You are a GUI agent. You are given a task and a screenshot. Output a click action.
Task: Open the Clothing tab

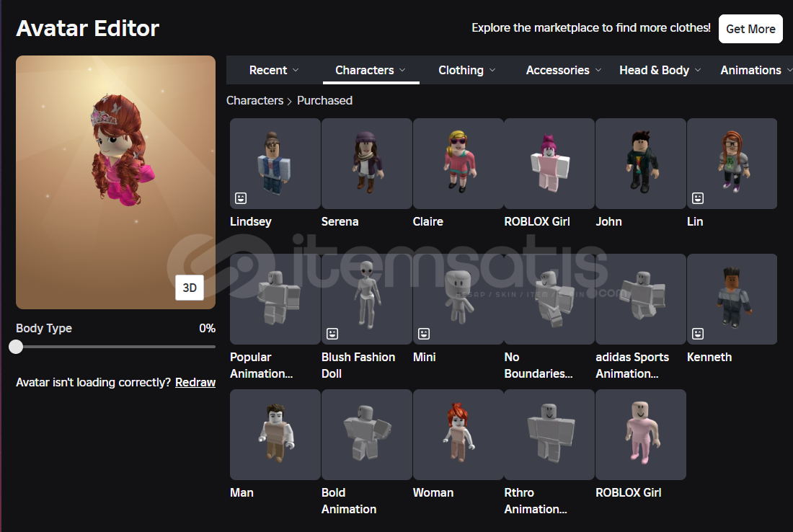466,71
